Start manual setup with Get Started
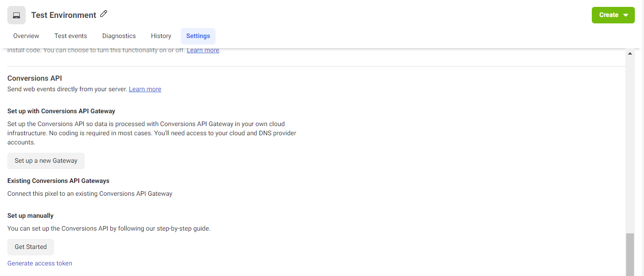 pyautogui.click(x=31, y=247)
